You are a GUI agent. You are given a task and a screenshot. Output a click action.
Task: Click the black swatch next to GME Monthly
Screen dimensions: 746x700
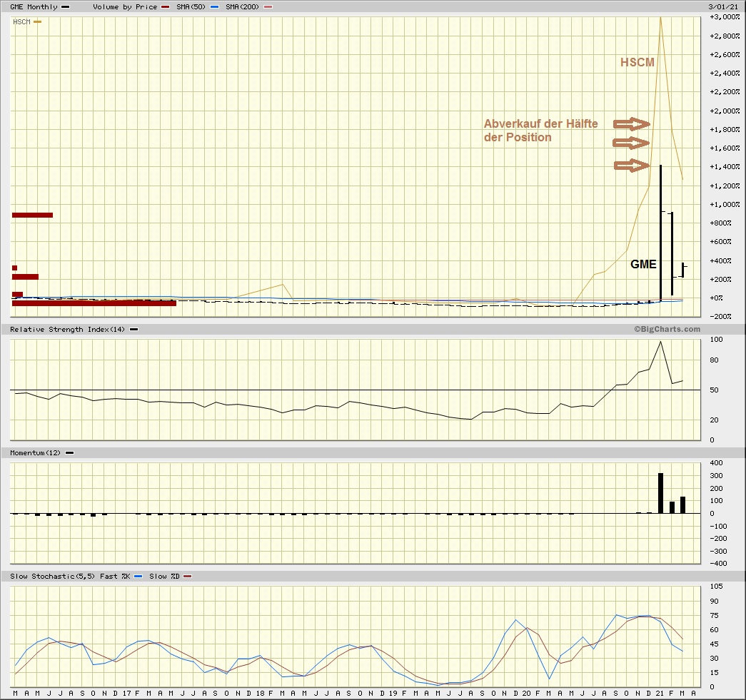tap(65, 6)
